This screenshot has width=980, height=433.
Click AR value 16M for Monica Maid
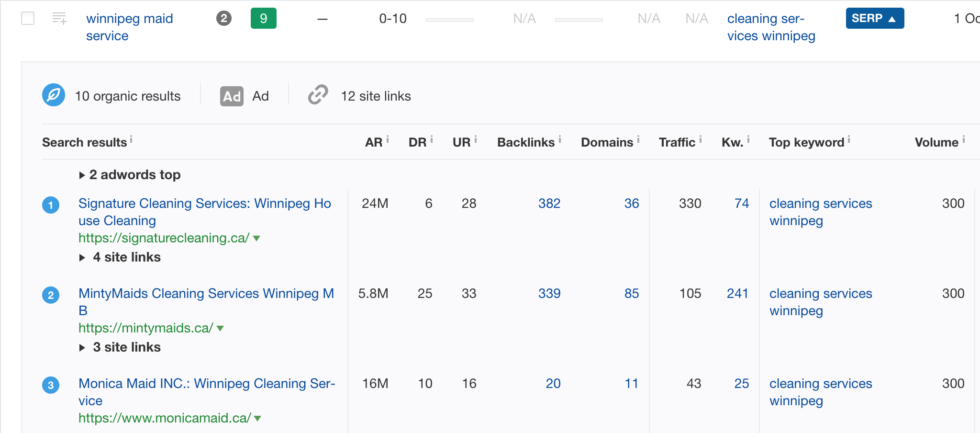click(375, 384)
